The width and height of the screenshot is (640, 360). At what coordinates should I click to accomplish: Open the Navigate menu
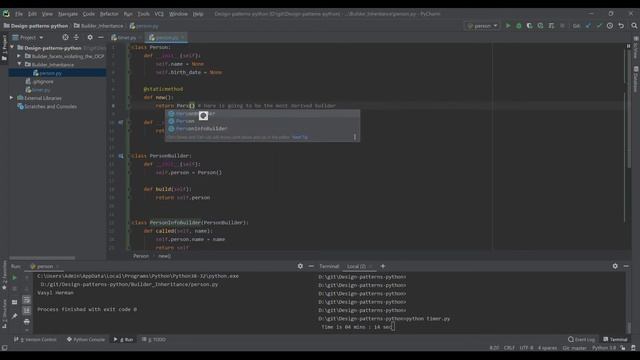68,14
